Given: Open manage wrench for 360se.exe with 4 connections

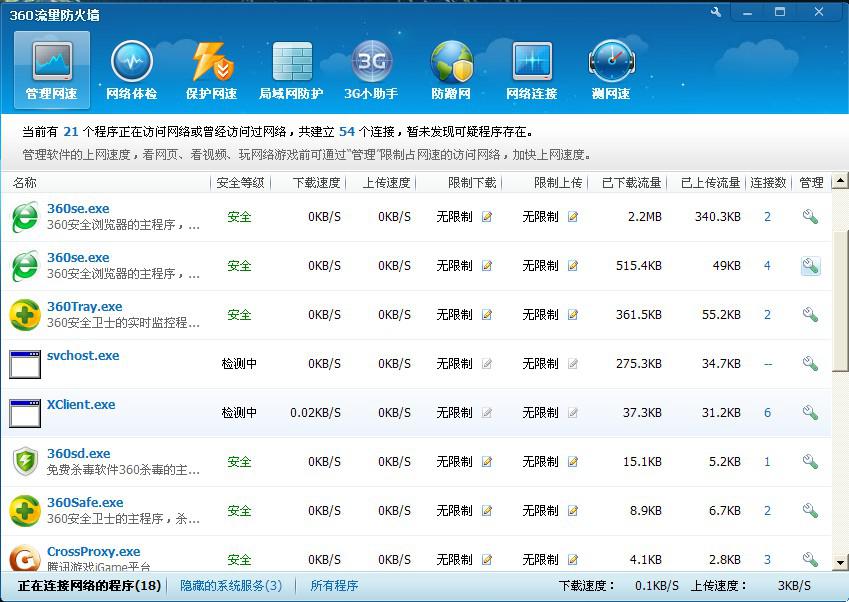Looking at the screenshot, I should coord(810,266).
